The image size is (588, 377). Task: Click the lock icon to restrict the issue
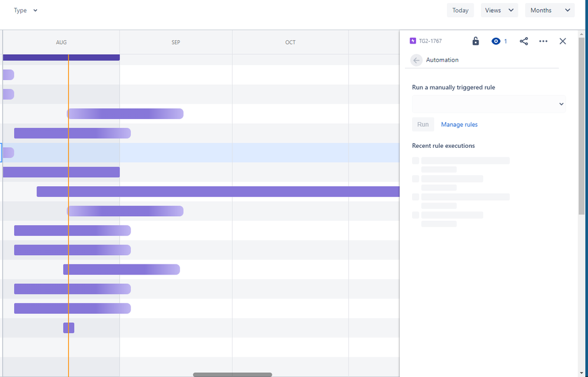point(476,41)
